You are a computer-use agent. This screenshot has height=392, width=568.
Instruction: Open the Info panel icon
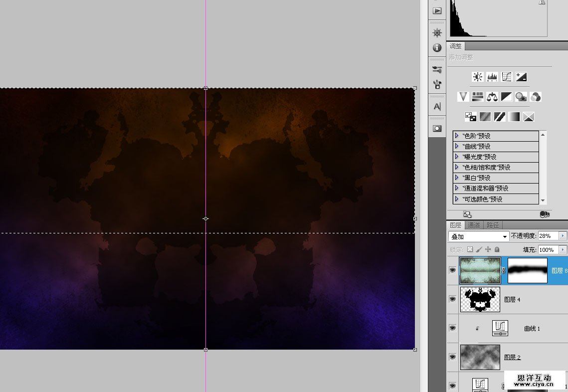(437, 48)
